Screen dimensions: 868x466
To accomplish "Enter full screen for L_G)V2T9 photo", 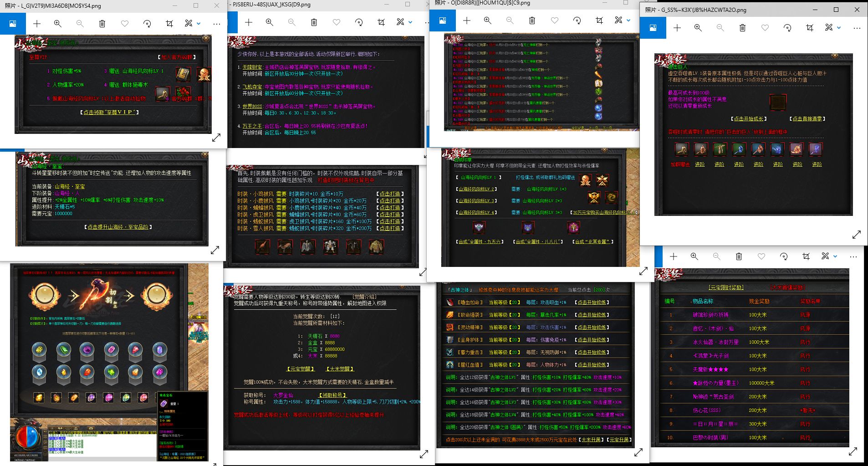I will (x=216, y=137).
